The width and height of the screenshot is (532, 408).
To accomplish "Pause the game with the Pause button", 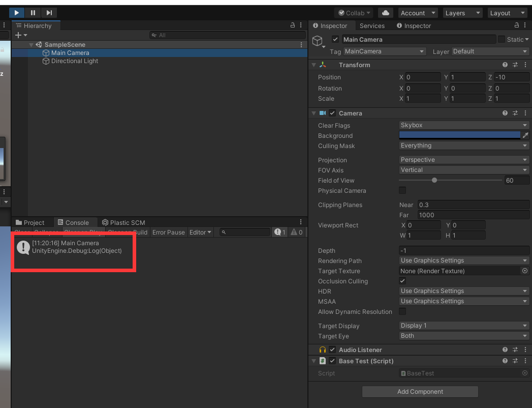I will click(x=33, y=13).
